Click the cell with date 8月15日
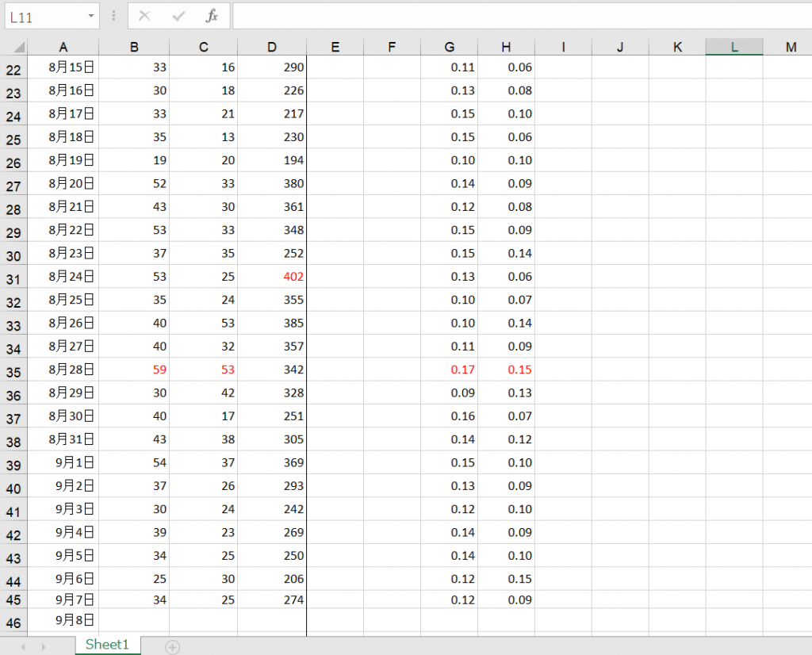 [x=63, y=67]
